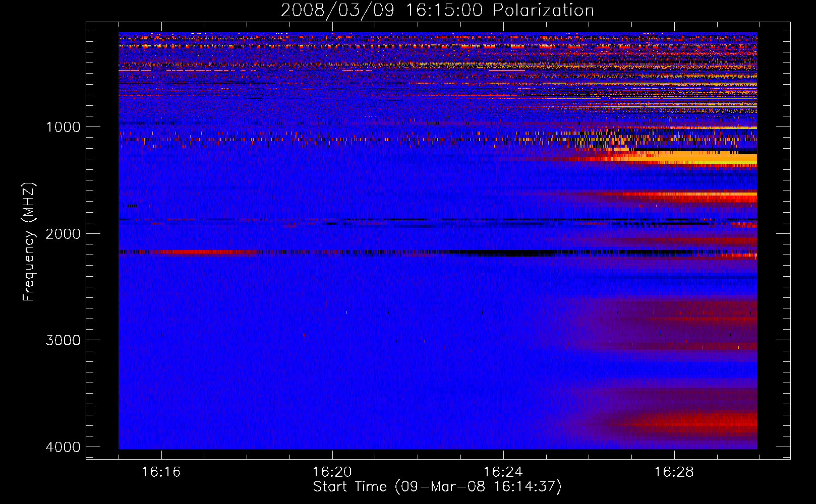Click the 16:16 time tick label
Viewport: 816px width, 504px height.
(x=161, y=472)
